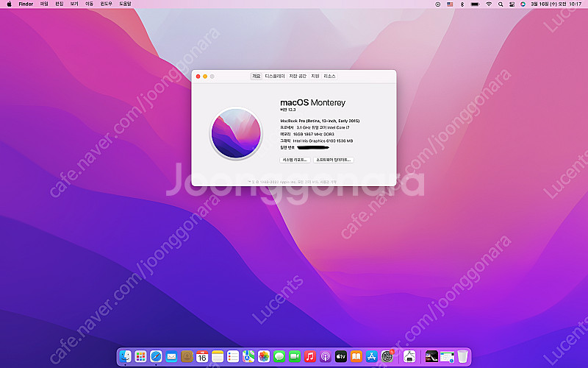This screenshot has width=588, height=368.
Task: Open Control Center in menu bar
Action: coord(512,4)
